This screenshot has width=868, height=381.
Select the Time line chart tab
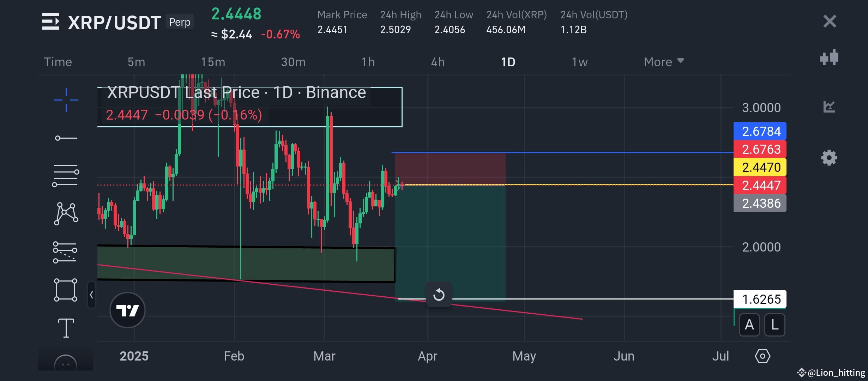tap(58, 62)
